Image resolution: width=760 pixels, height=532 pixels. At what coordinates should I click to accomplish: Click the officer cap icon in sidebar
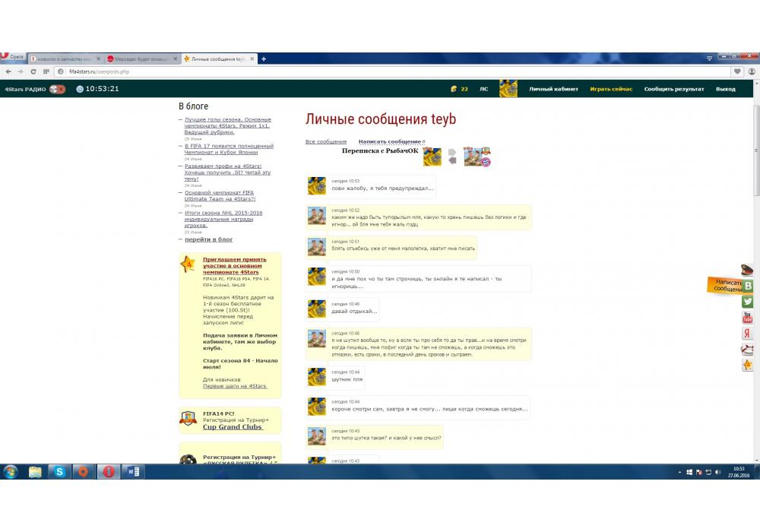coord(748,269)
